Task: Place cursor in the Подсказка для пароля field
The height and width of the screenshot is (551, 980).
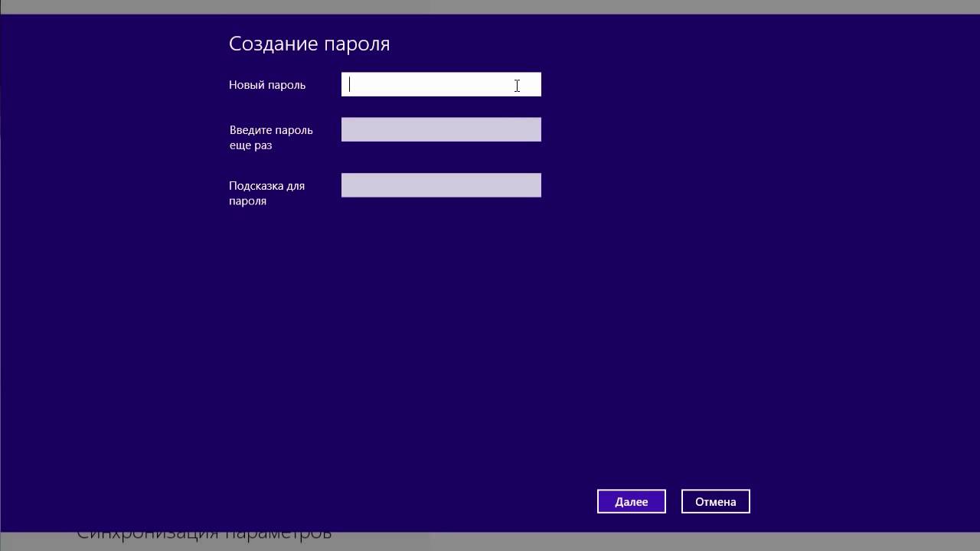Action: pyautogui.click(x=441, y=184)
